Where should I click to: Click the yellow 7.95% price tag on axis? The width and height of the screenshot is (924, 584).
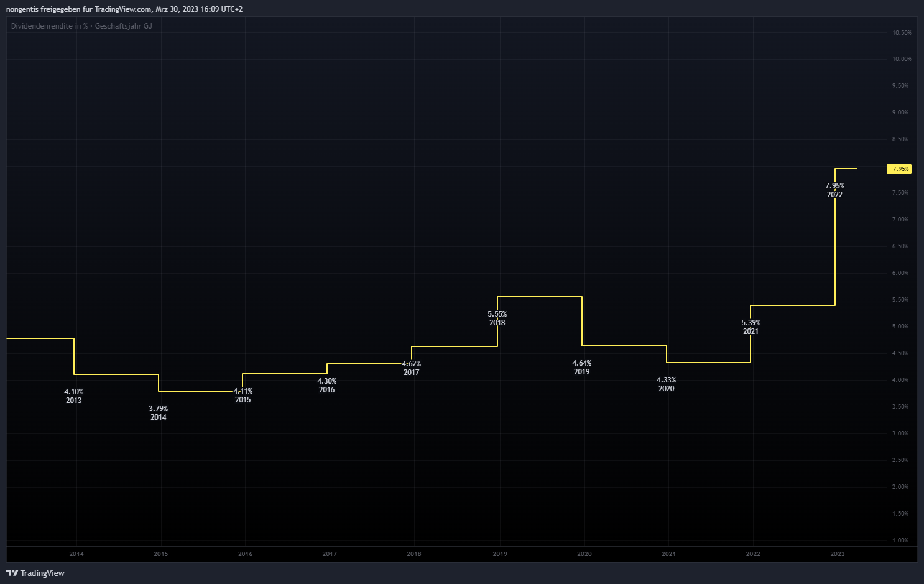coord(899,169)
